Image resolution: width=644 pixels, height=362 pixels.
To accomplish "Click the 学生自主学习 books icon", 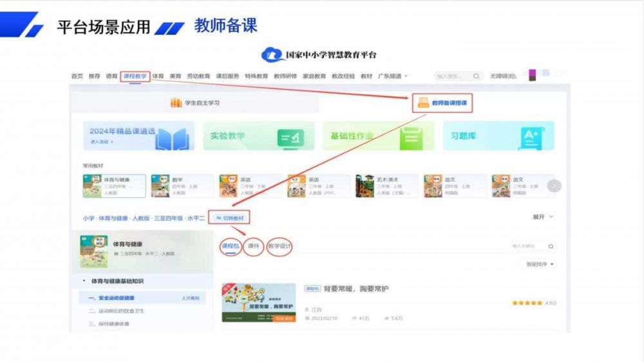I will tap(176, 103).
